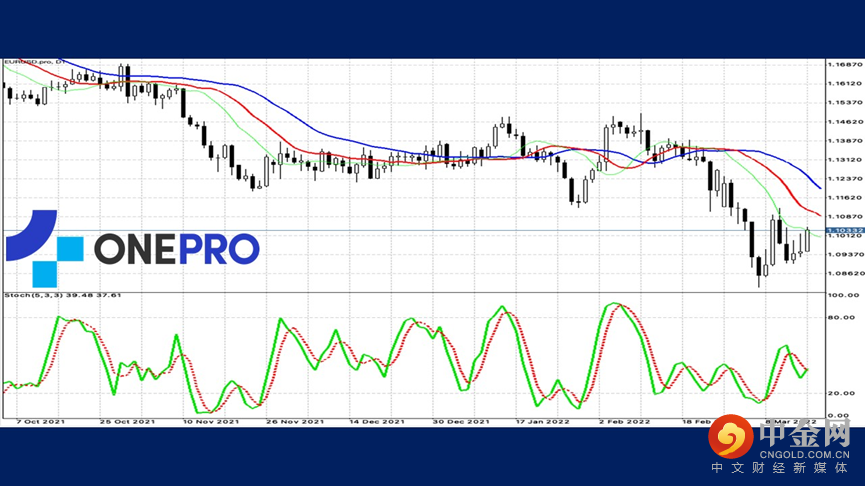865x486 pixels.
Task: Select the 10 Nov 2021 date label
Action: (x=211, y=422)
